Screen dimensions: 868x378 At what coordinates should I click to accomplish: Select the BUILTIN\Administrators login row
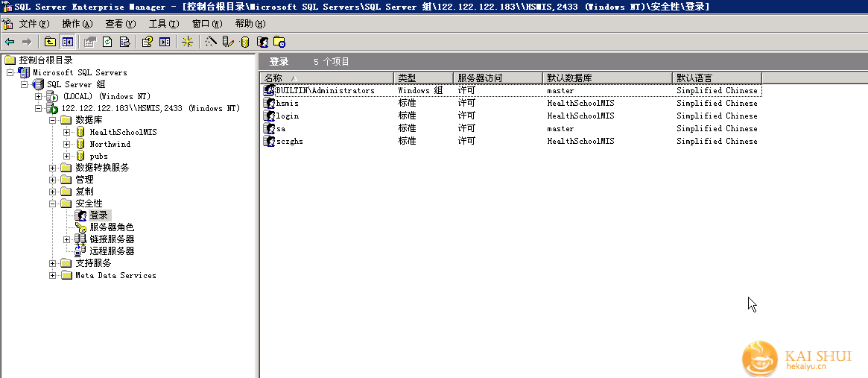click(x=510, y=90)
